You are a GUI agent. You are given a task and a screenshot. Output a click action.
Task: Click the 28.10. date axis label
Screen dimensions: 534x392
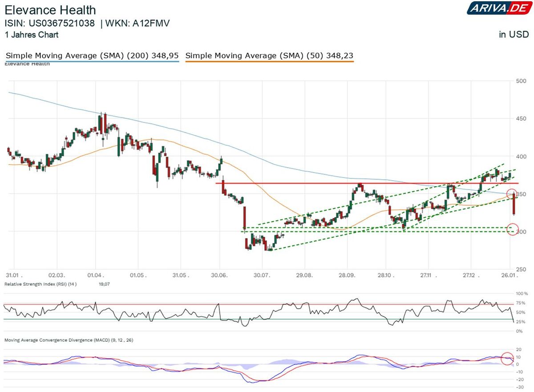point(386,276)
